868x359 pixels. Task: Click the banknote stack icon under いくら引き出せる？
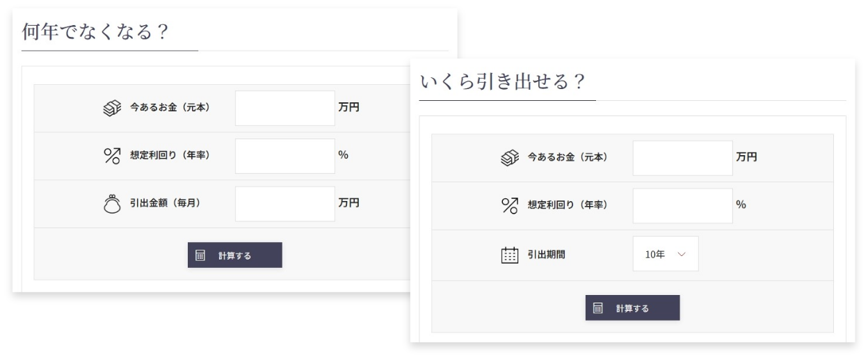[508, 158]
